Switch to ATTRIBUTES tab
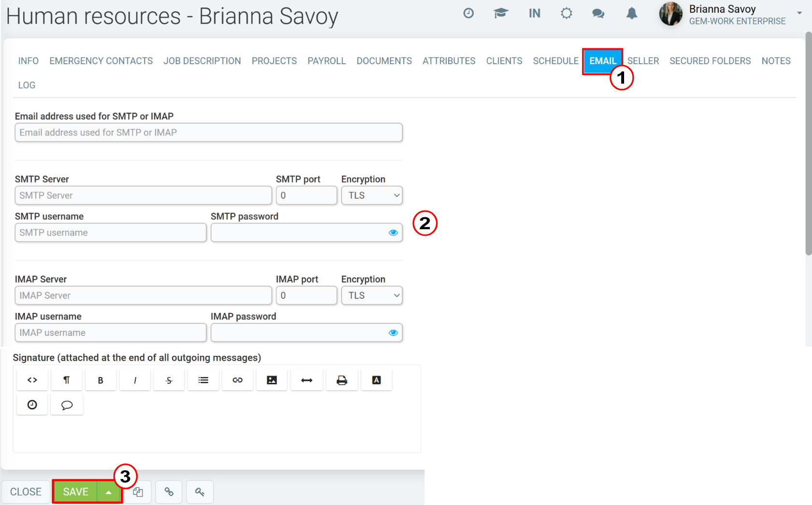This screenshot has height=505, width=812. click(449, 61)
